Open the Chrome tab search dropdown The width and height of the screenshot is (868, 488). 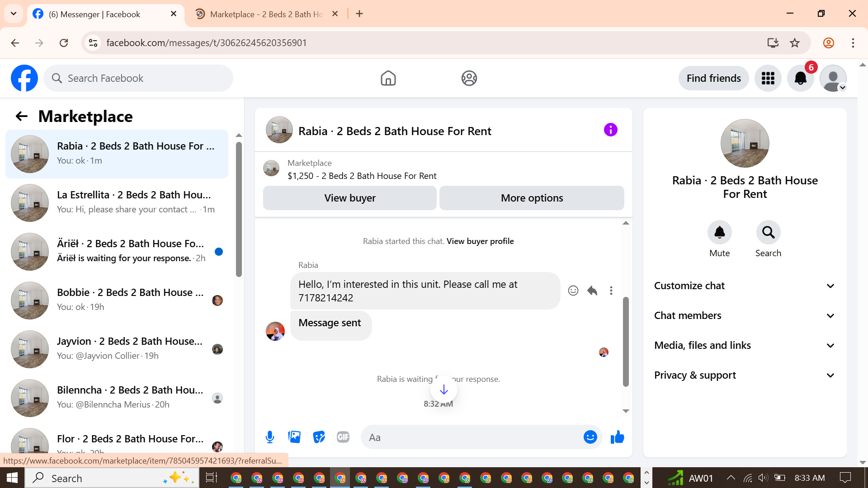14,14
